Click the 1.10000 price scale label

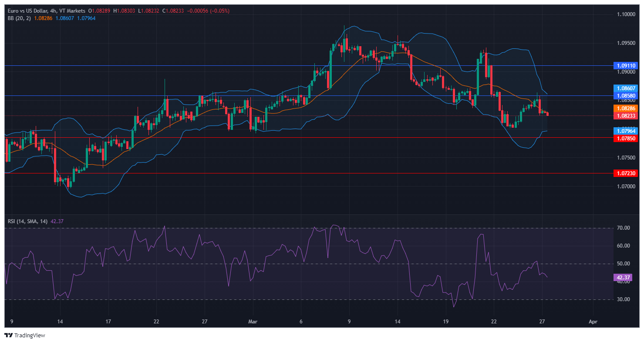627,14
